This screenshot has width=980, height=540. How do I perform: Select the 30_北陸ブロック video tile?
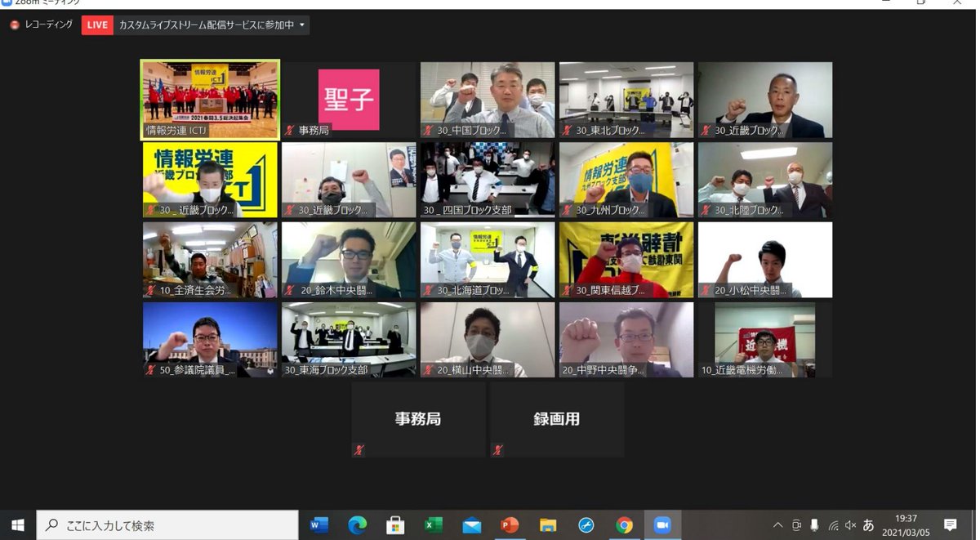point(765,180)
